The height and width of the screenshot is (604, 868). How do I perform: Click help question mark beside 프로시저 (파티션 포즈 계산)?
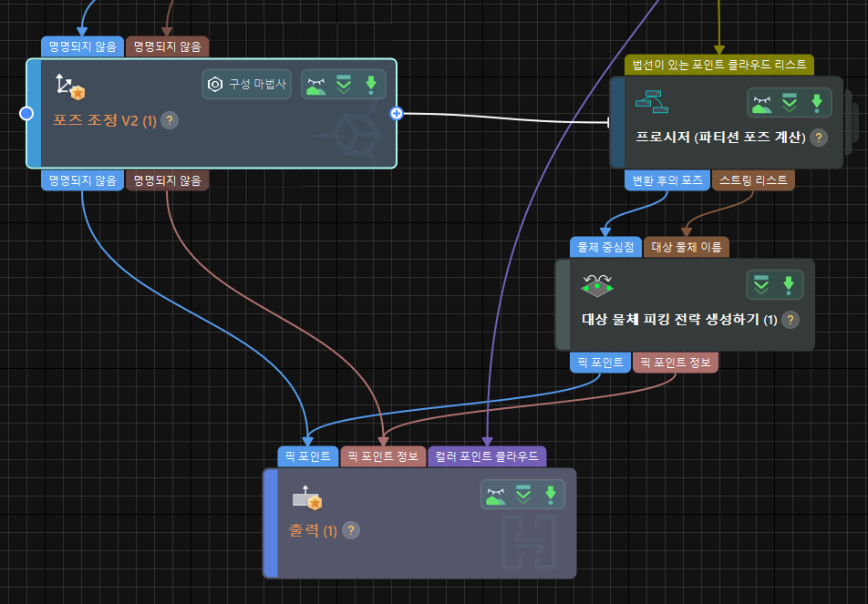coord(819,138)
